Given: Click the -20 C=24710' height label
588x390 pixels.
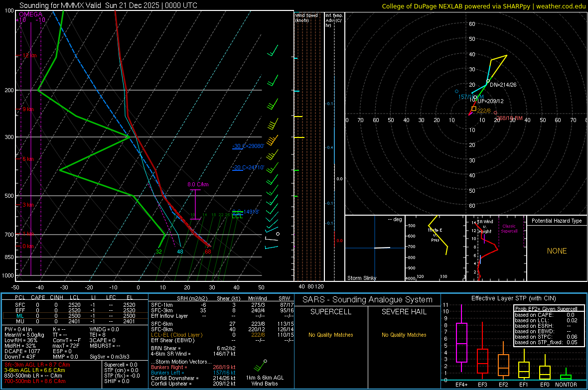Looking at the screenshot, I should 248,167.
